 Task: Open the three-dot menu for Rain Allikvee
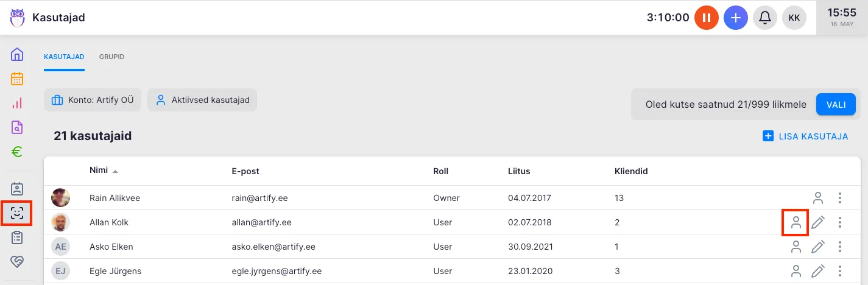tap(840, 198)
